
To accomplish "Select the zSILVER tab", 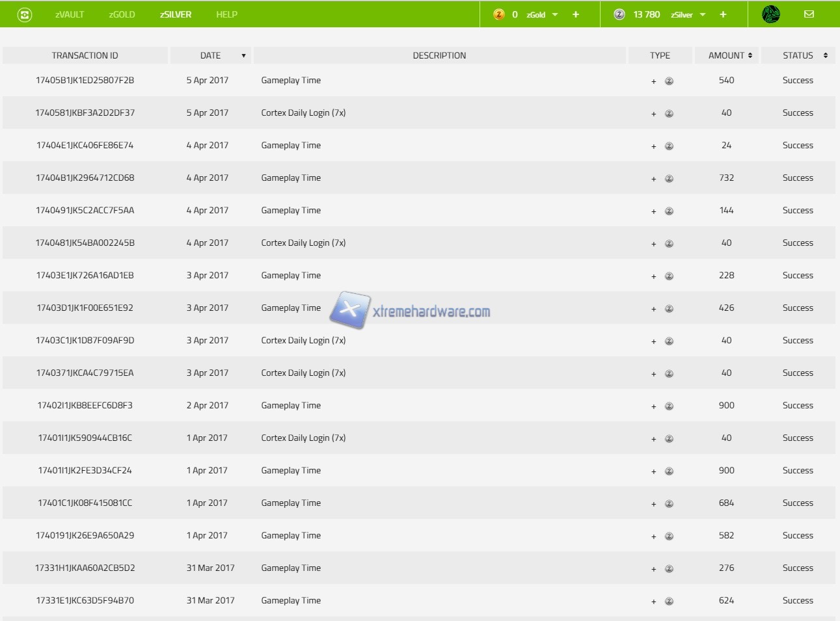I will (176, 14).
